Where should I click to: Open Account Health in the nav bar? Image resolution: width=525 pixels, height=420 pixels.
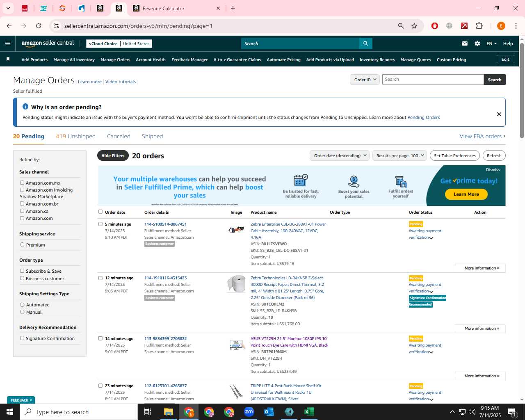coord(151,60)
